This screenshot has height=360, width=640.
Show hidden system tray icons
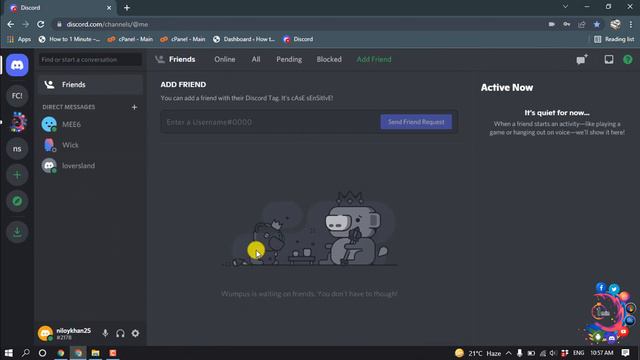[x=509, y=353]
